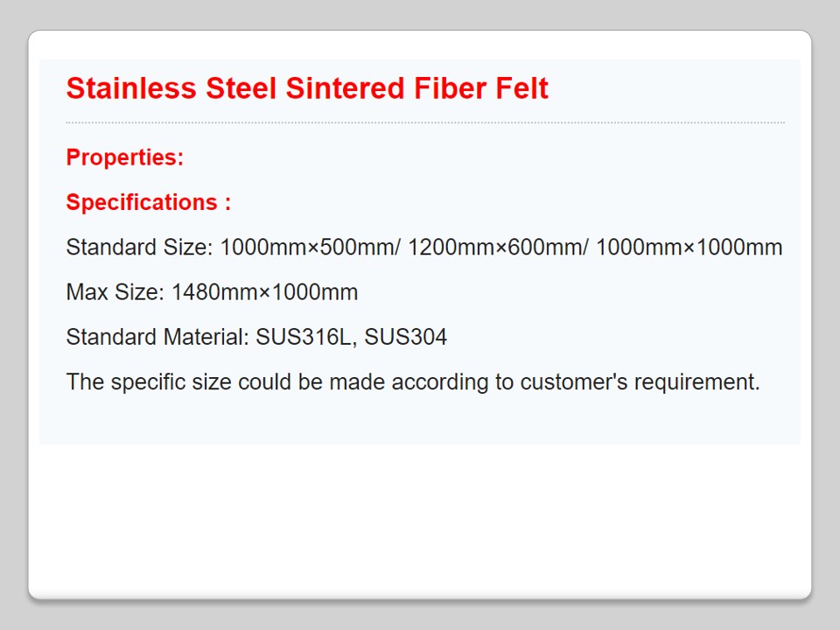Viewport: 840px width, 630px height.
Task: Click the word customer's in the last sentence
Action: (x=575, y=382)
